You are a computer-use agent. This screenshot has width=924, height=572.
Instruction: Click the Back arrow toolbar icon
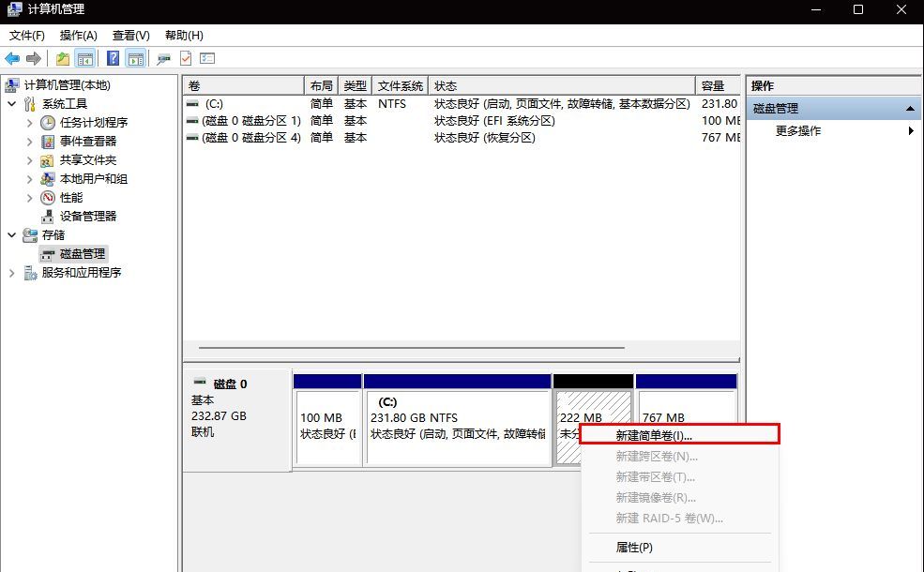12,58
